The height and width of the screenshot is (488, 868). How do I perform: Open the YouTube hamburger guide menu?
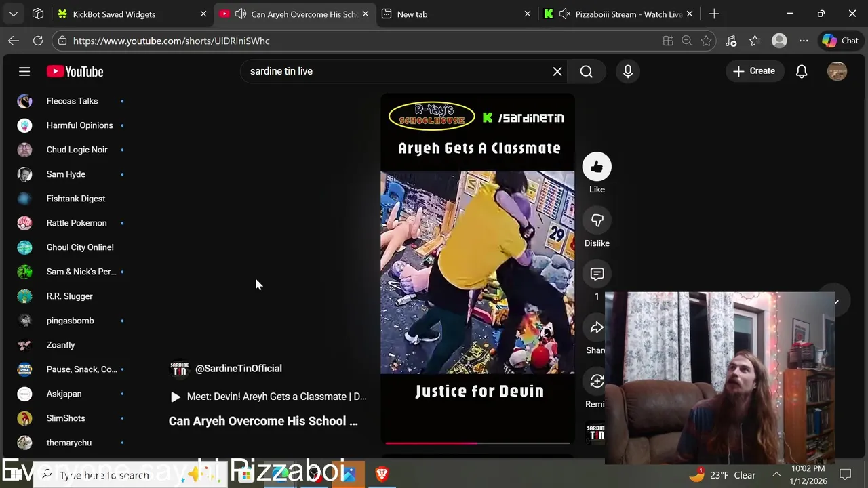click(x=24, y=71)
